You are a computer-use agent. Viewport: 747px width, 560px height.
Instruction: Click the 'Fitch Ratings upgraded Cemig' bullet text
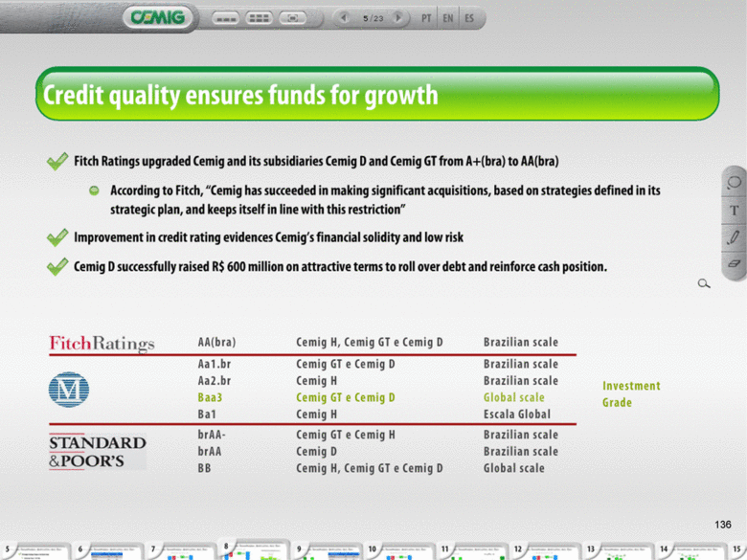(x=316, y=162)
